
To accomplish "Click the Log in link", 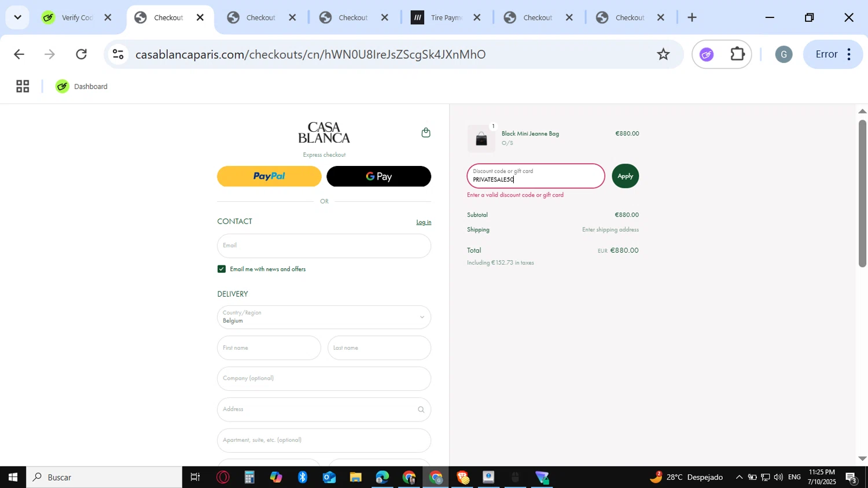I will click(424, 222).
